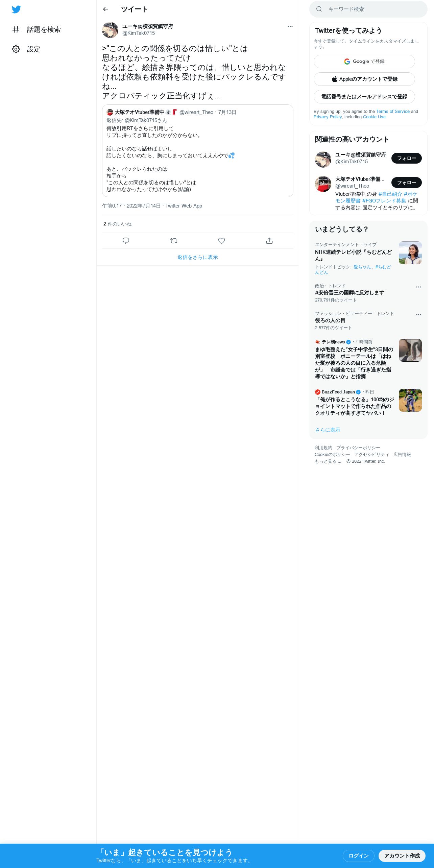Open the BuzzFeed Japan article thumbnail

pos(410,400)
